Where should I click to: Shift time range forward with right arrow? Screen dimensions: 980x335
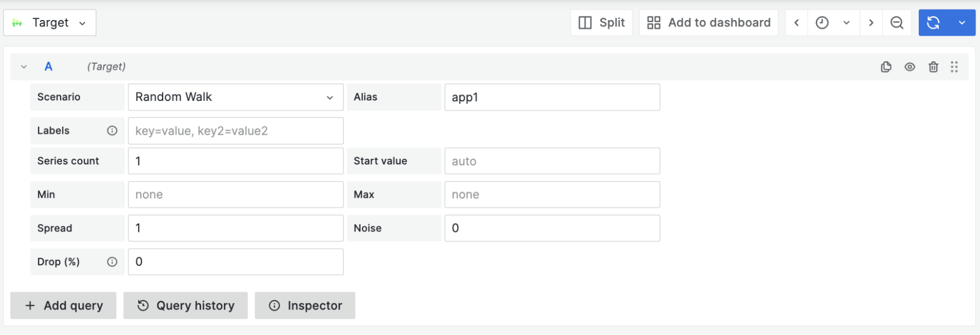point(871,23)
